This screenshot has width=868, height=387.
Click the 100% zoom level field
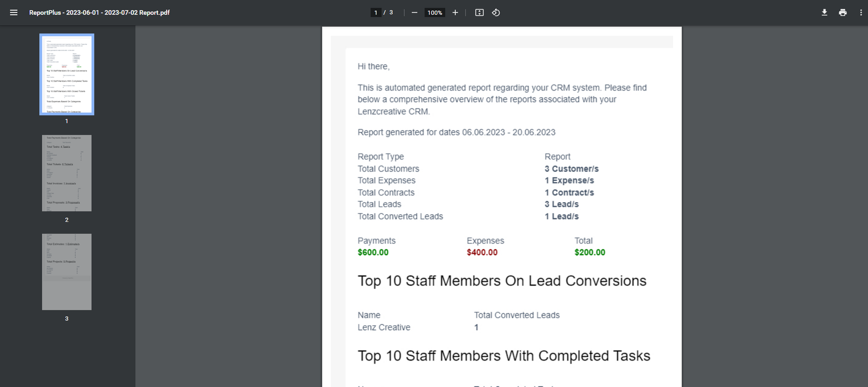[435, 12]
